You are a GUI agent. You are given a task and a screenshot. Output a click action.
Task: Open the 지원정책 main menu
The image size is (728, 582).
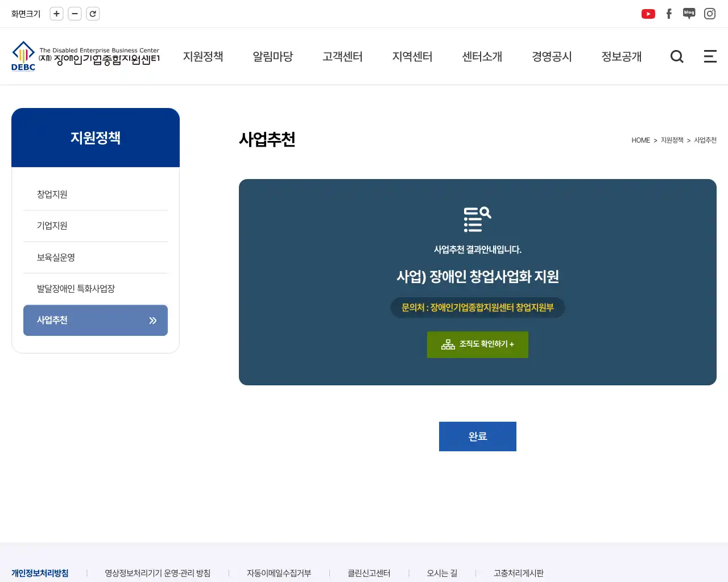203,56
